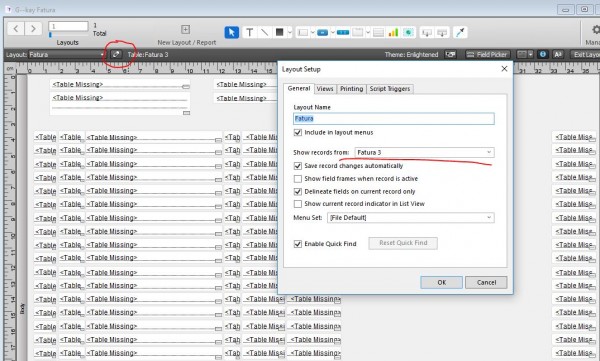Click the Table:Fatura 3 label
This screenshot has height=361, width=600.
point(148,55)
